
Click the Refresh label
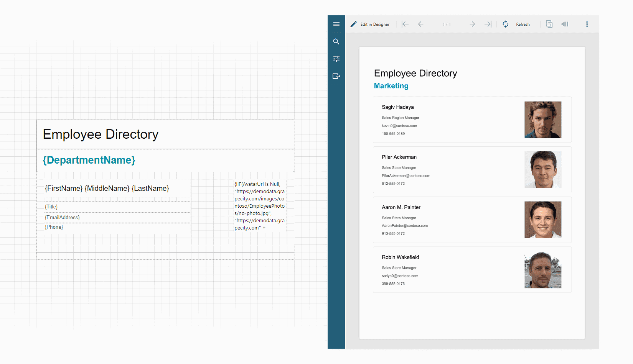[x=523, y=25]
